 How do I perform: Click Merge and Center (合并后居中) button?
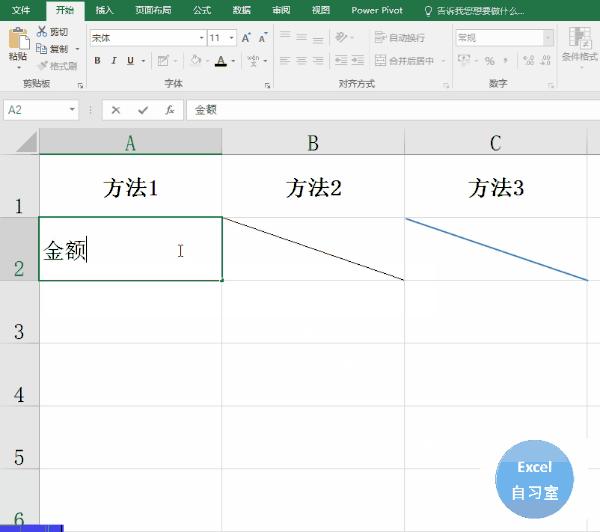404,60
